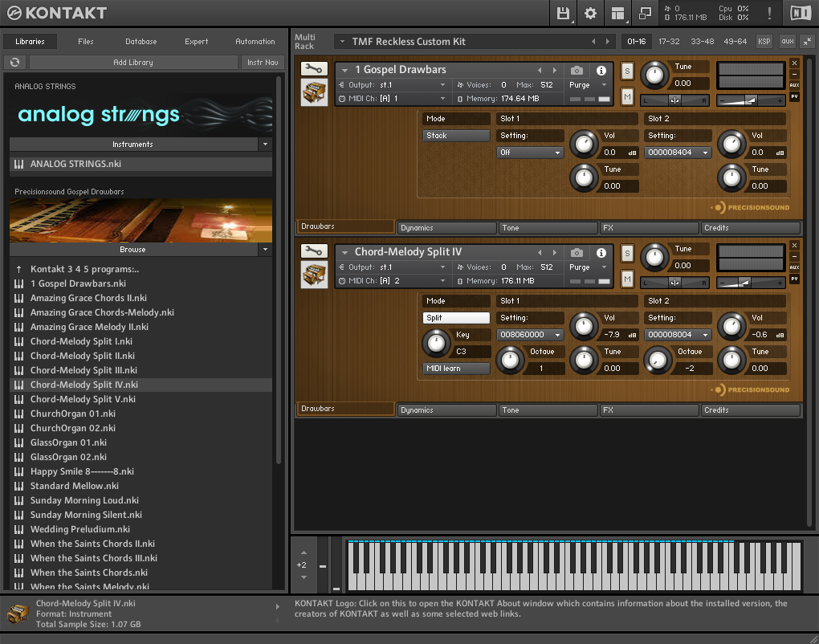The height and width of the screenshot is (644, 819).
Task: Select ChurchOrgan 01.nki in browser list
Action: (x=141, y=414)
